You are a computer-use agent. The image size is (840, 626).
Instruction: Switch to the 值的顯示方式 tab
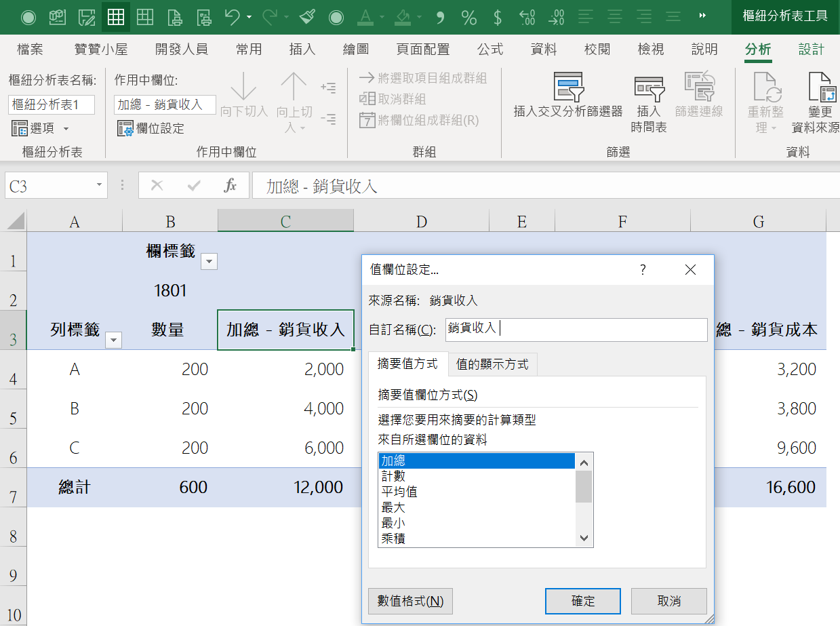coord(492,364)
